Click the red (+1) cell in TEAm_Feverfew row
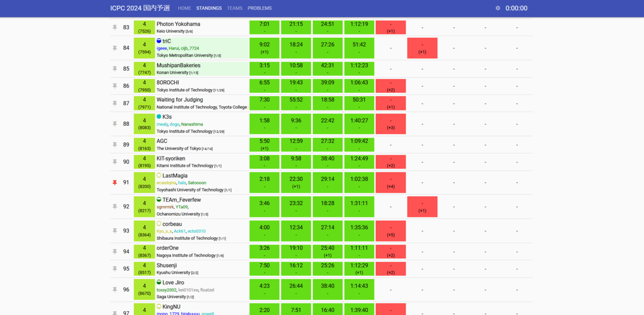 [422, 207]
